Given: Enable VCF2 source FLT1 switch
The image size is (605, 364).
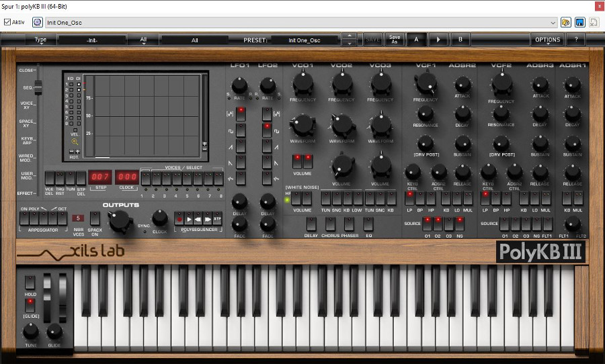Looking at the screenshot, I should point(547,224).
